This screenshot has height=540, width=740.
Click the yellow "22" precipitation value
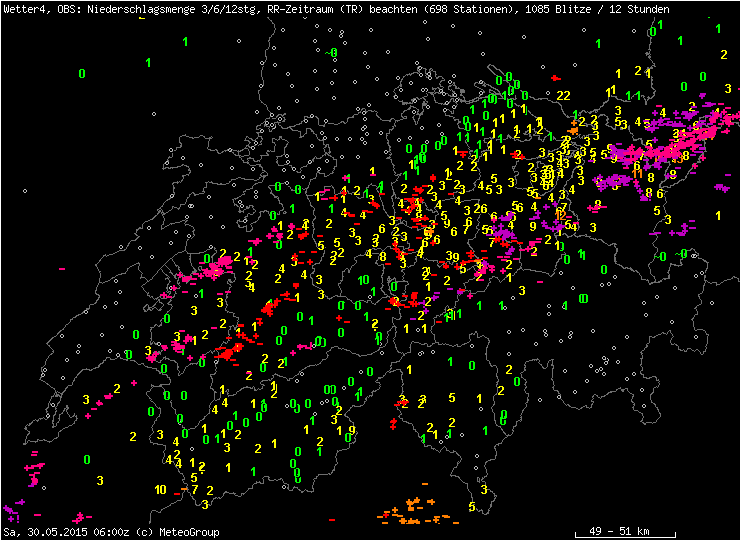coord(564,95)
